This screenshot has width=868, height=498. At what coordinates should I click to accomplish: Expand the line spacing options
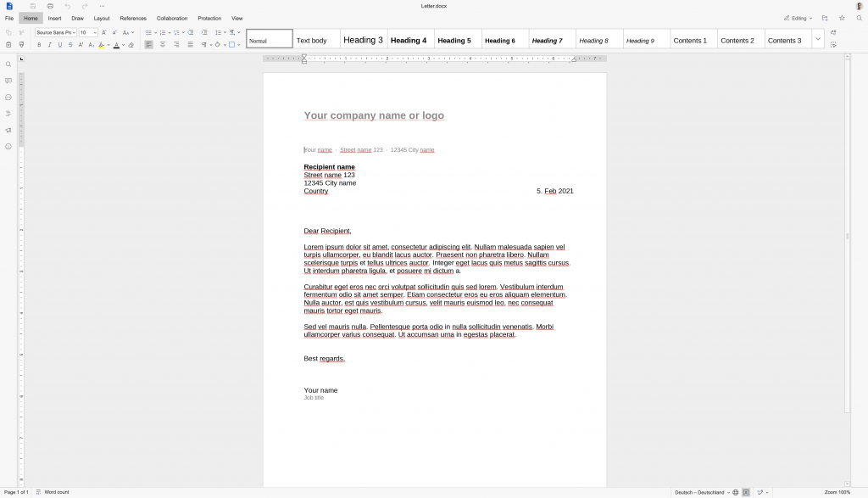coord(225,32)
